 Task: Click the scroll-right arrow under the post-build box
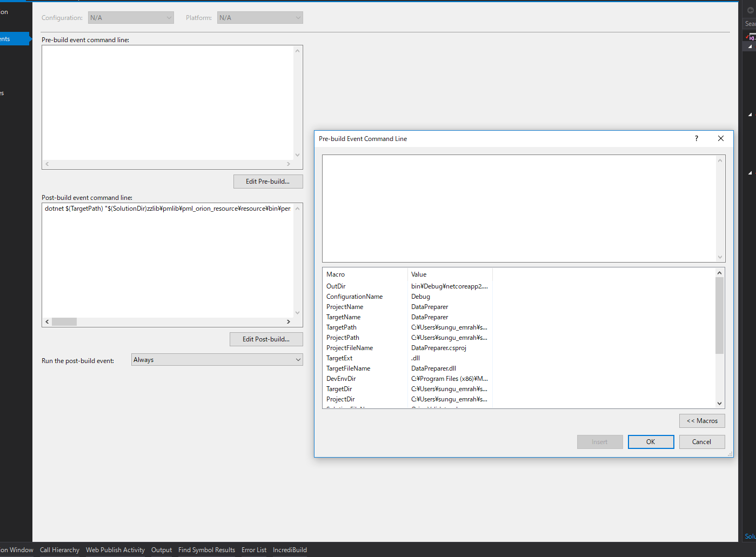(288, 321)
